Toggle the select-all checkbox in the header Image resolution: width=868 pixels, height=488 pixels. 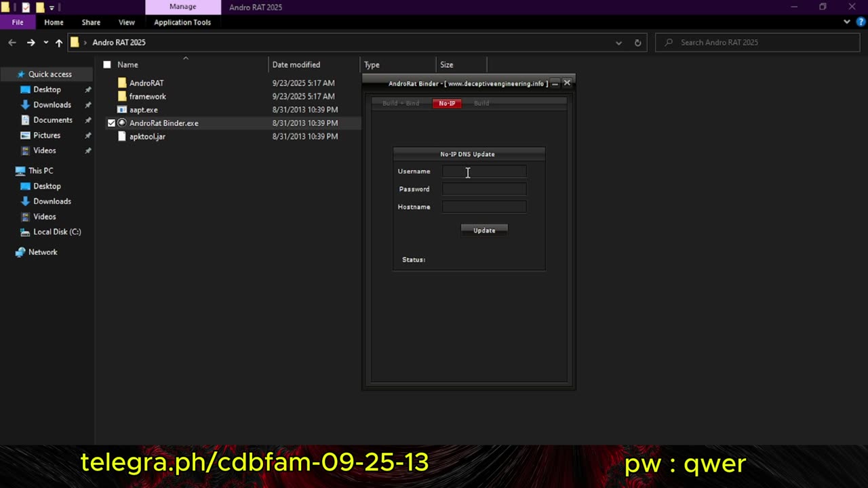107,64
